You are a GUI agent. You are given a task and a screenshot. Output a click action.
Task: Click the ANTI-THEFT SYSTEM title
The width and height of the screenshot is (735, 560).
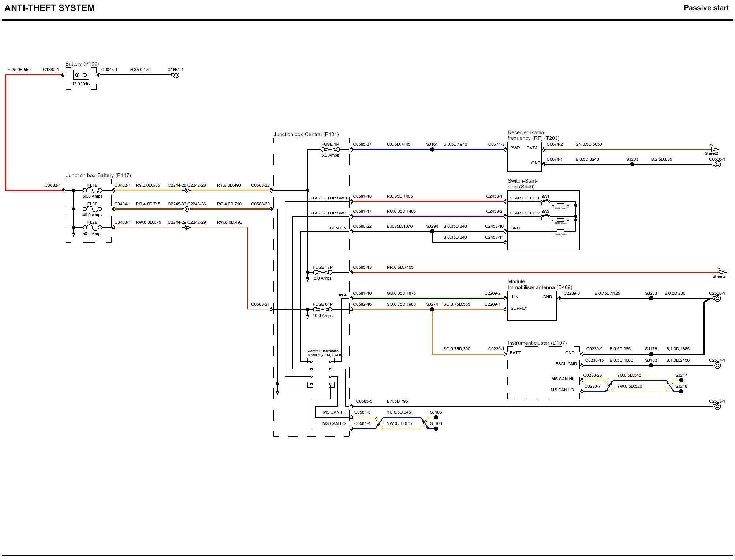pyautogui.click(x=49, y=8)
